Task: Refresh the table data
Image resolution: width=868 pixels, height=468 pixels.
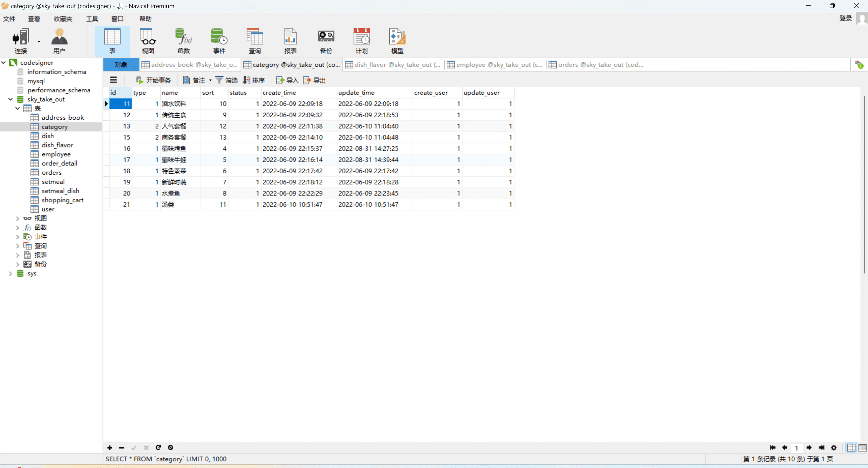Action: 158,448
